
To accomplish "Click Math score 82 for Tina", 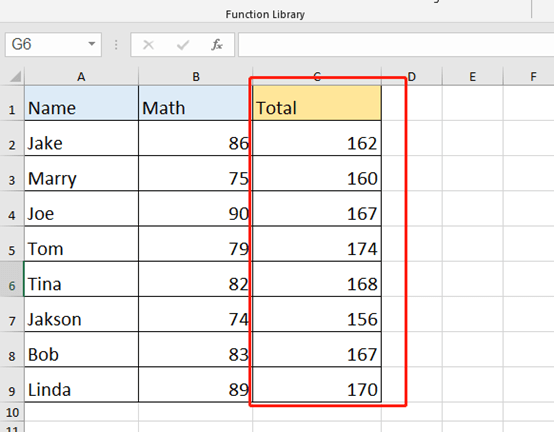I will coord(196,279).
